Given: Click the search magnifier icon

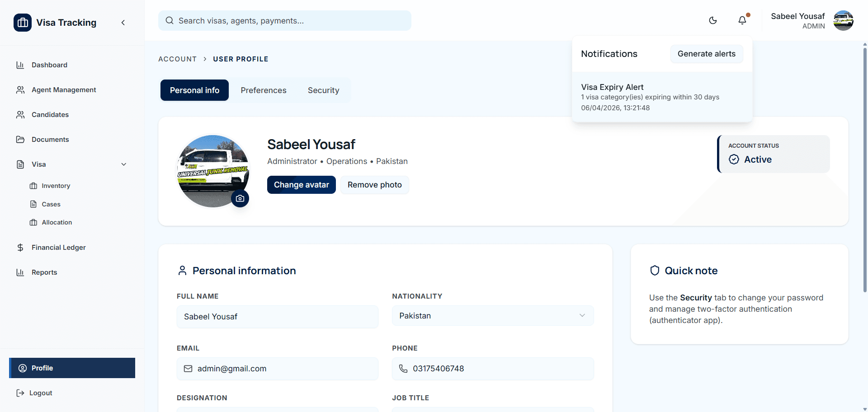Looking at the screenshot, I should (x=170, y=20).
